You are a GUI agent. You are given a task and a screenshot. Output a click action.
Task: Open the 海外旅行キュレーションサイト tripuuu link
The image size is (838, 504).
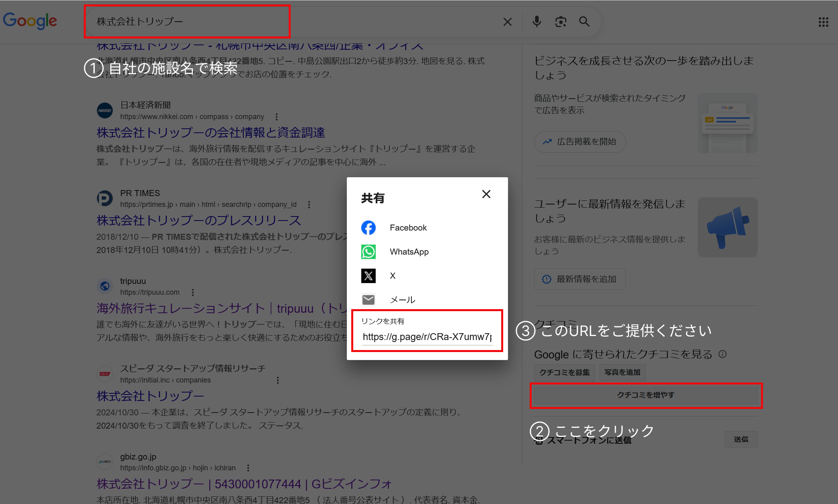point(221,308)
